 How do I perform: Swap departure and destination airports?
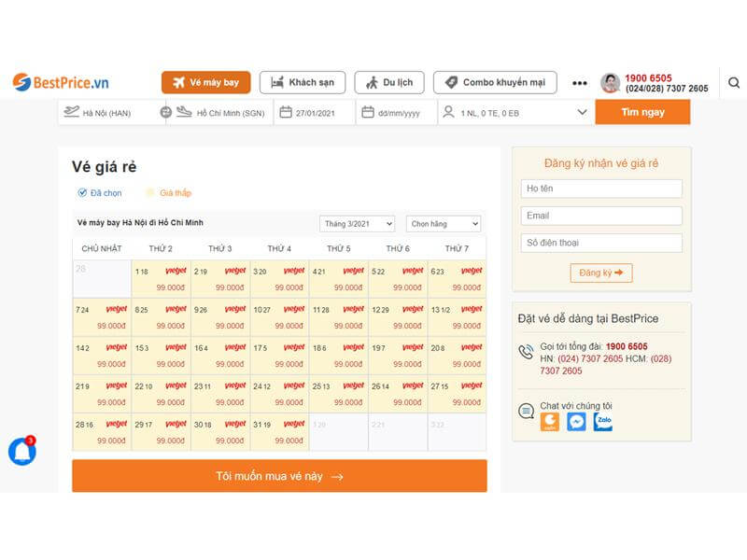coord(166,113)
